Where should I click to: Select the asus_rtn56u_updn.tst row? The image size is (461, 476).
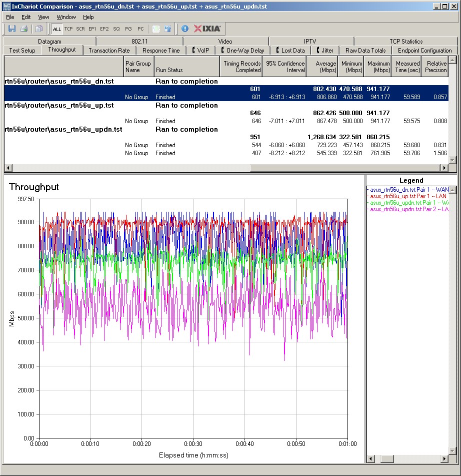(x=226, y=129)
